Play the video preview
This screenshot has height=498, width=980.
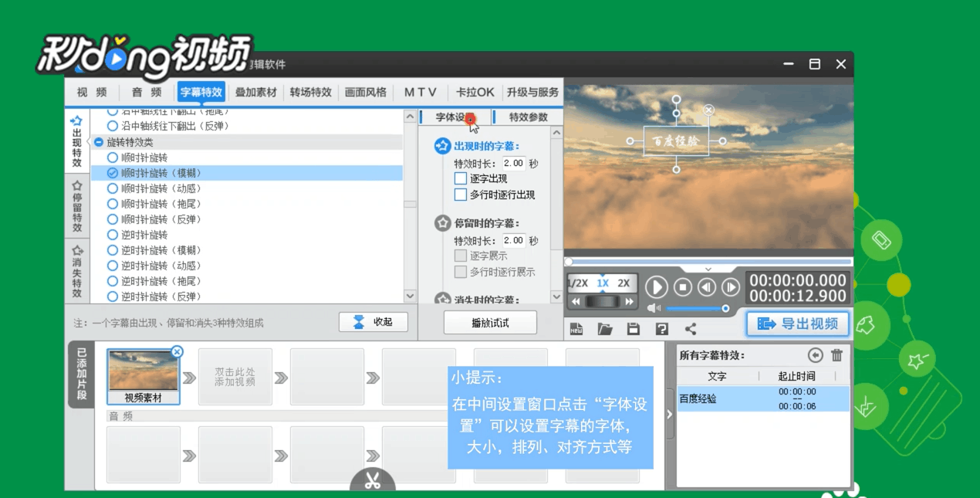(x=656, y=287)
